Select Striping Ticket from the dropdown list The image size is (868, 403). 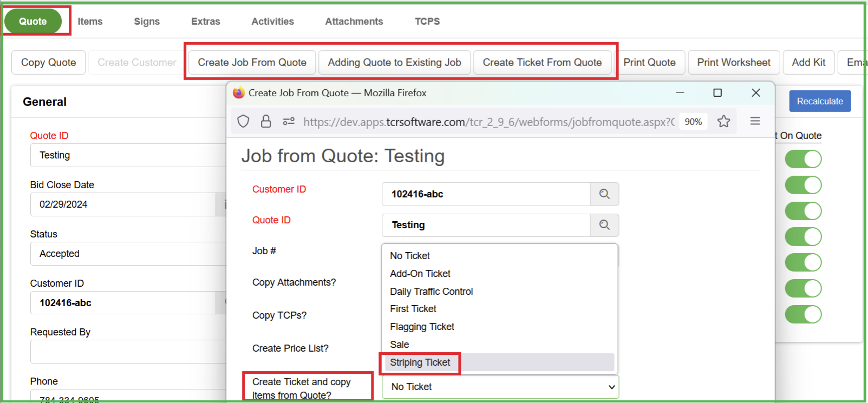420,362
